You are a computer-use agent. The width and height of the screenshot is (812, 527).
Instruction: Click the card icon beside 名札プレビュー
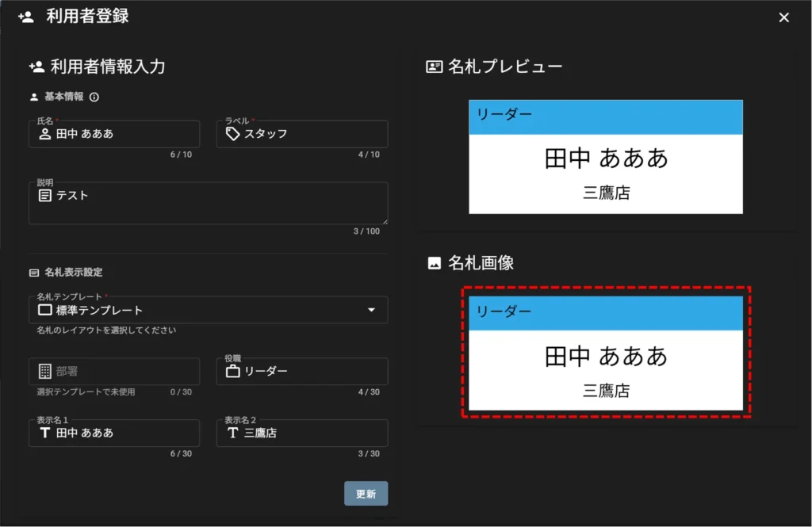[434, 67]
